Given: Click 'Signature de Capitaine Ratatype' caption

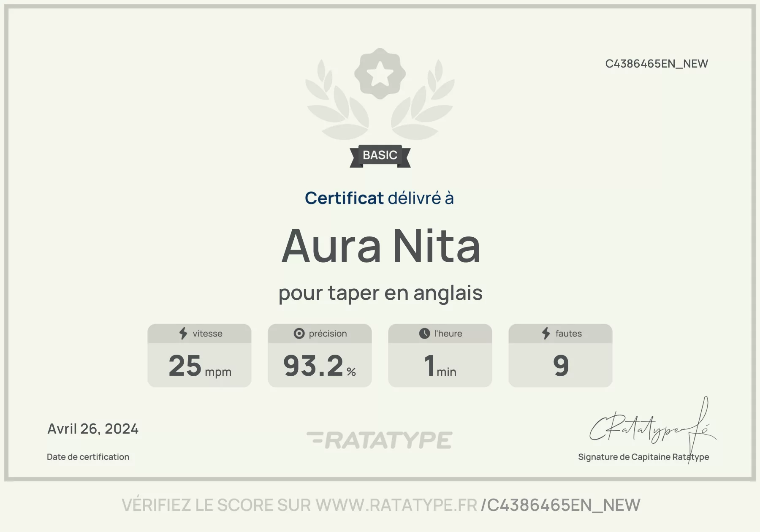Looking at the screenshot, I should click(643, 457).
